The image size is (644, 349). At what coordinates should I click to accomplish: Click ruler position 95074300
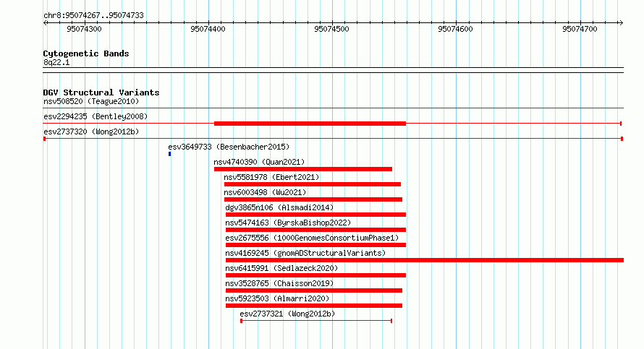pyautogui.click(x=84, y=29)
